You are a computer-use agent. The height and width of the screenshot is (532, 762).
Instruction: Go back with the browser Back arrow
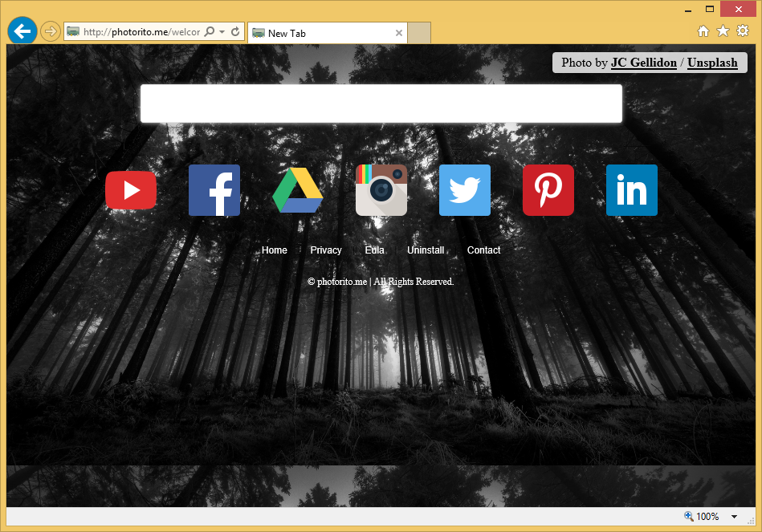pos(22,31)
